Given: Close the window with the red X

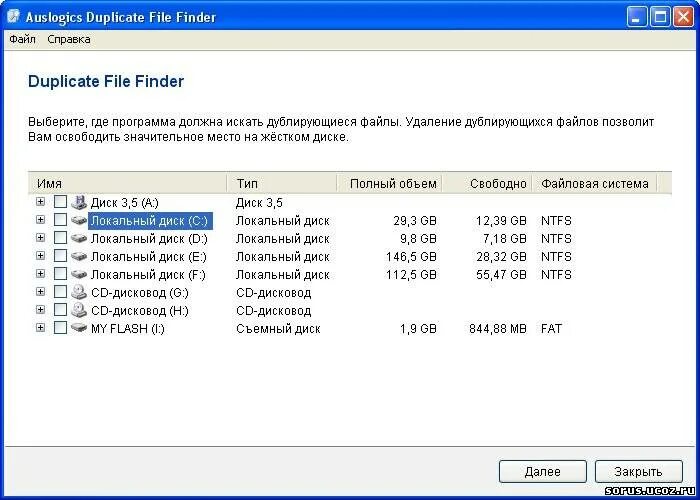Looking at the screenshot, I should point(683,18).
